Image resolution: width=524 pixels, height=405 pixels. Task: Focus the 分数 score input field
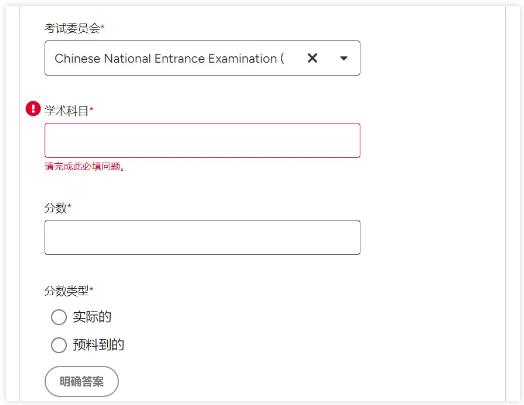tap(202, 237)
